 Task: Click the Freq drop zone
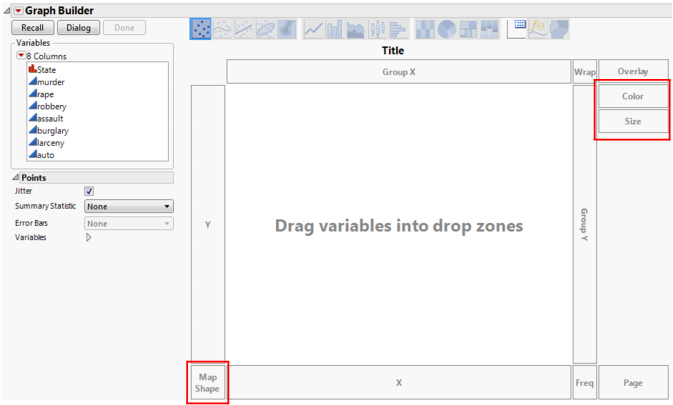tap(585, 383)
